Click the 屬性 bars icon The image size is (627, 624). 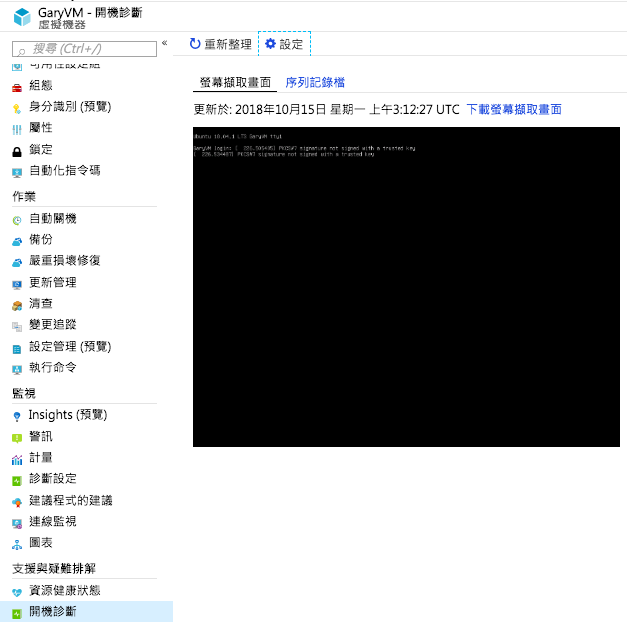[17, 130]
